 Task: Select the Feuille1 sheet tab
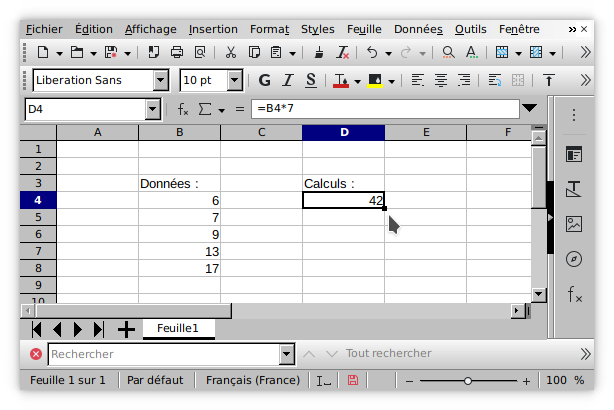[178, 328]
